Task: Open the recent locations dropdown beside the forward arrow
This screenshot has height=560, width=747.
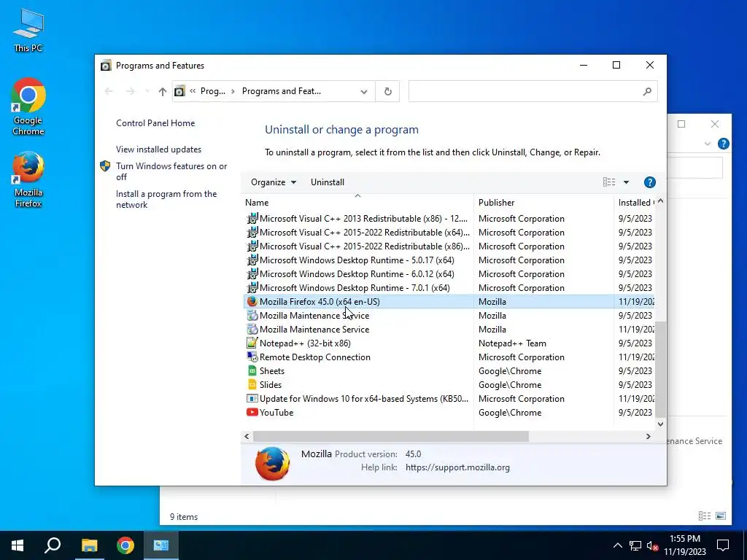Action: click(x=147, y=91)
